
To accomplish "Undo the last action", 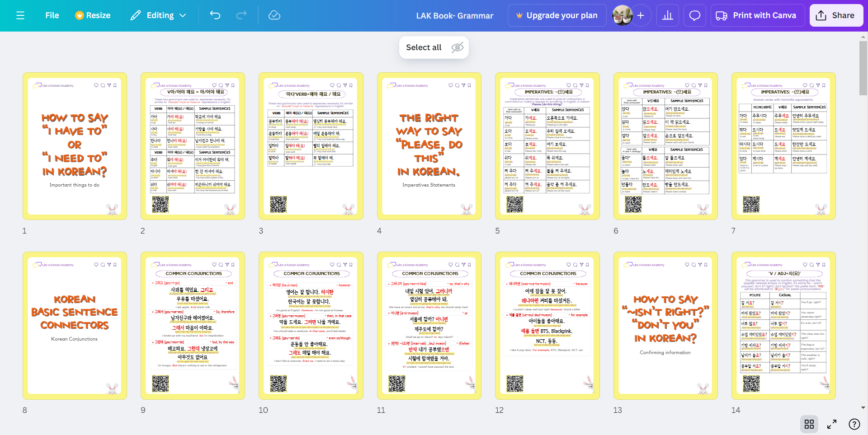I will [x=215, y=15].
